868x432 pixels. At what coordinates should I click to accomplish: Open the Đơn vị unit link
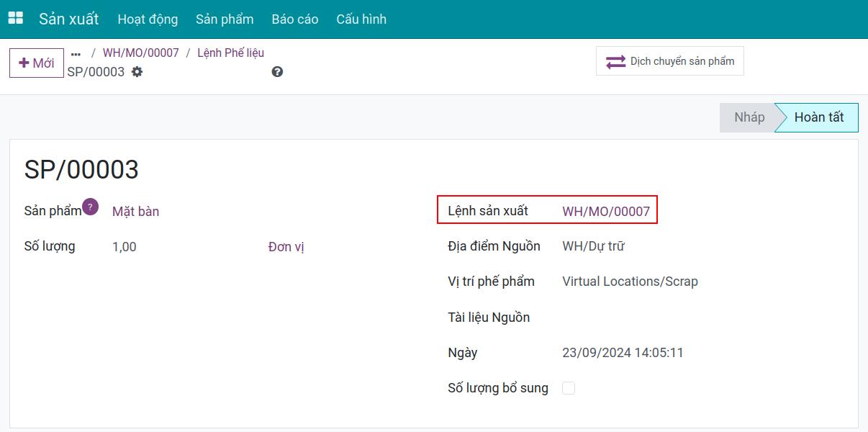[x=286, y=247]
